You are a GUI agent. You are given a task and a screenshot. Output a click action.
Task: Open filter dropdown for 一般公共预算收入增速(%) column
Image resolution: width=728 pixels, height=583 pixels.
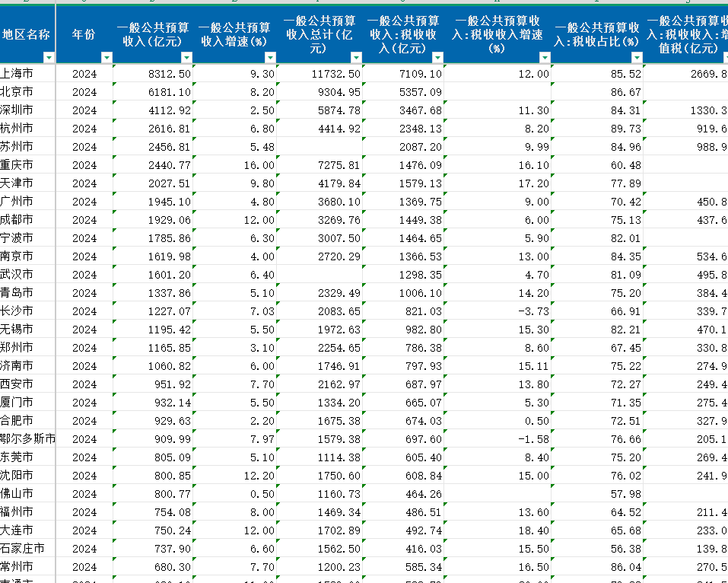(270, 58)
